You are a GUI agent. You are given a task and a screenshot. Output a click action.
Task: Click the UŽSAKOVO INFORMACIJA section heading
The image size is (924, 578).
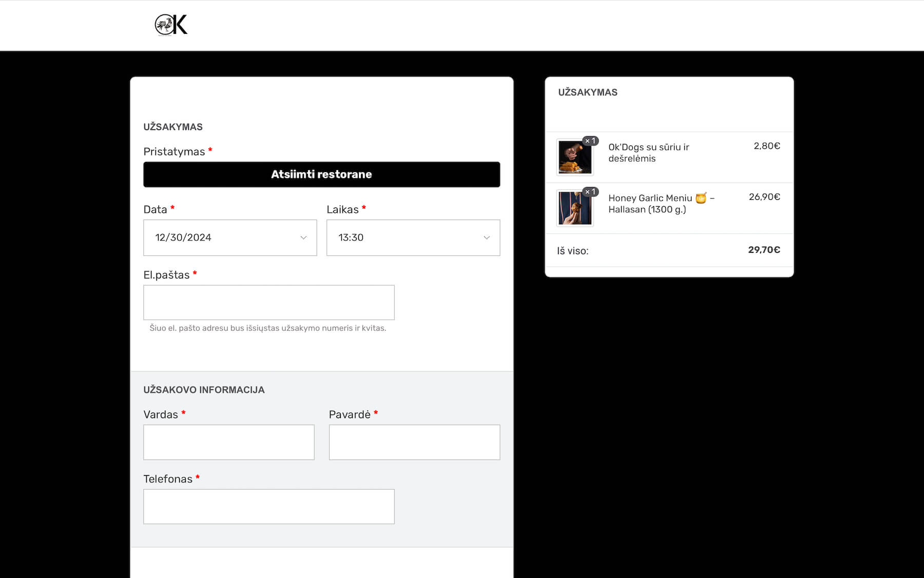204,390
